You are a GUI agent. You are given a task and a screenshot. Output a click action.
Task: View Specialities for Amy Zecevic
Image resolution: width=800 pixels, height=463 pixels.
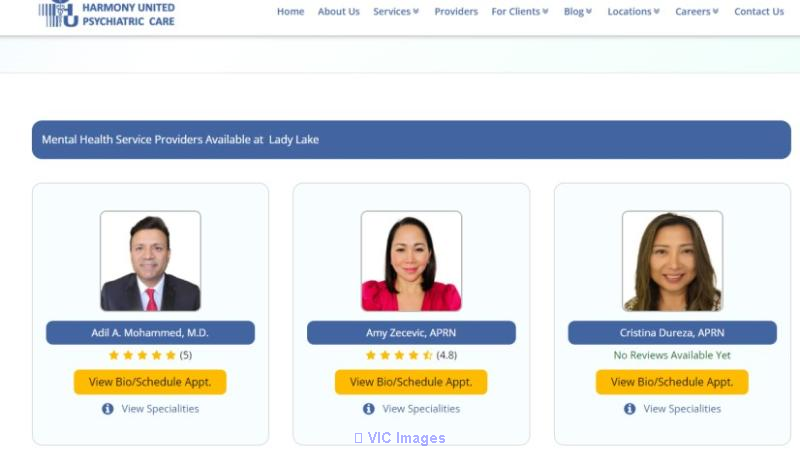tap(421, 409)
